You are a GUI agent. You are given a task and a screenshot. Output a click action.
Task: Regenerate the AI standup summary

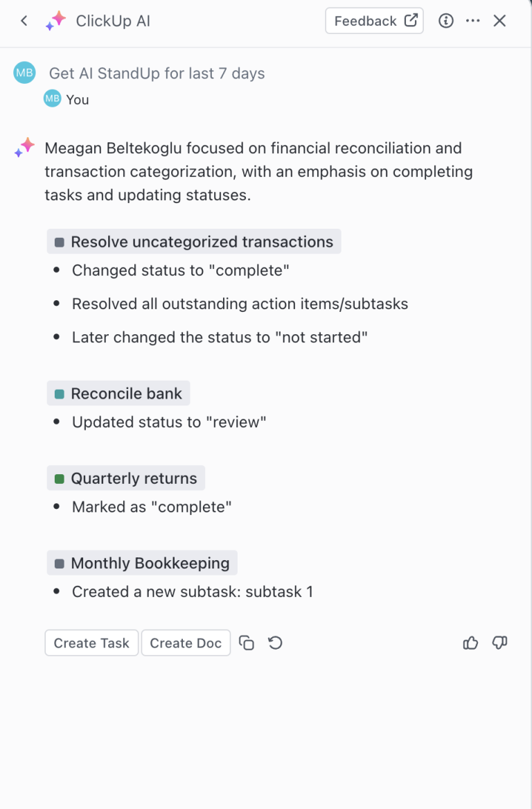tap(274, 643)
